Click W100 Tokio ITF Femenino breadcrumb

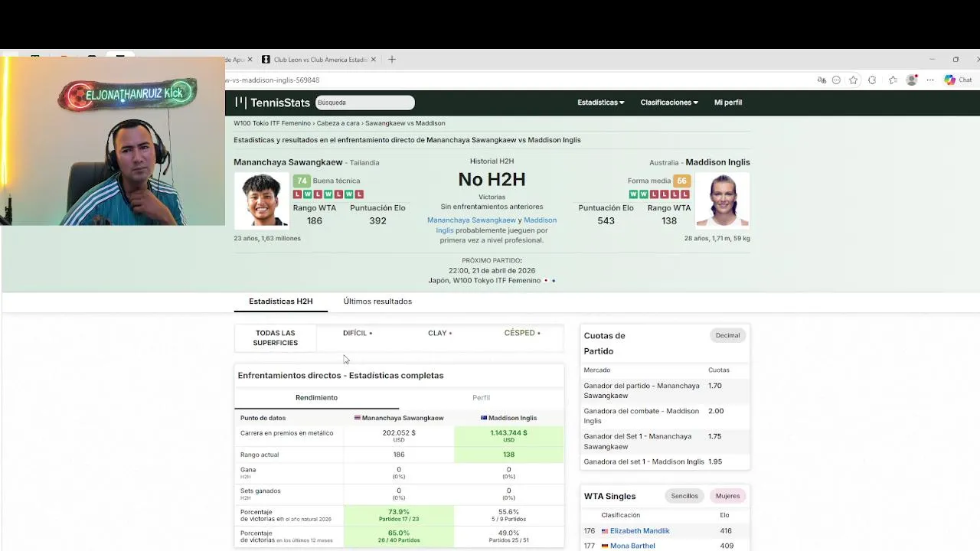(272, 123)
